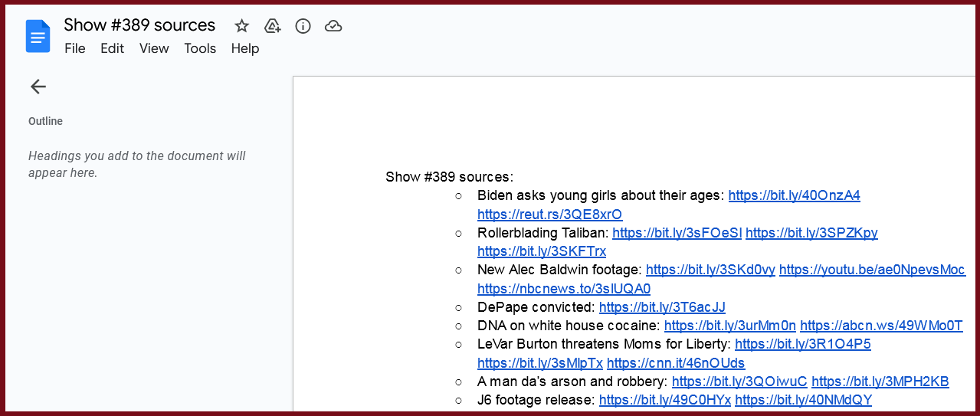Open link https://cnn.it/46nOUds
980x416 pixels.
676,363
